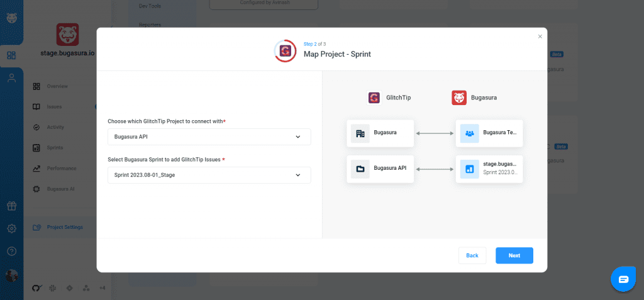This screenshot has height=300, width=644.
Task: Select the stage.bugasura sprint card
Action: click(x=489, y=169)
